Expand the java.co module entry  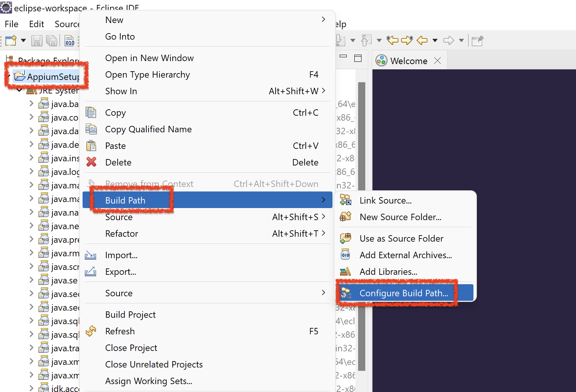(31, 117)
